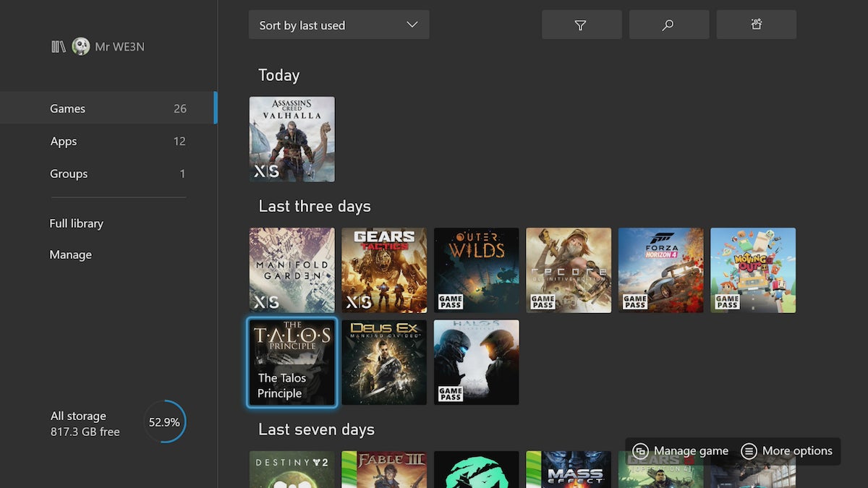
Task: Select the Games filter in sidebar
Action: pos(67,108)
